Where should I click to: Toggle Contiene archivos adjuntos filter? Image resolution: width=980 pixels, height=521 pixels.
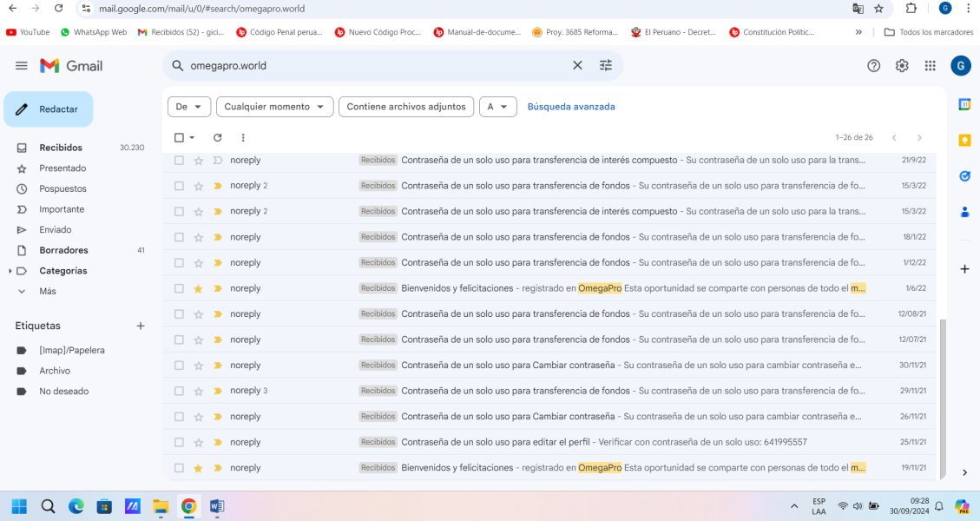coord(406,107)
